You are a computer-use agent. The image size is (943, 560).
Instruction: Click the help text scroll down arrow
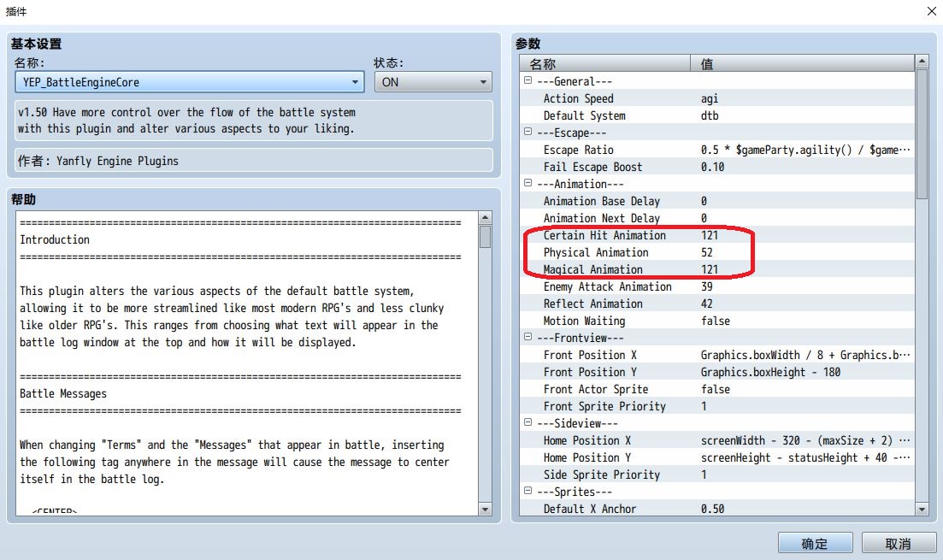coord(485,509)
